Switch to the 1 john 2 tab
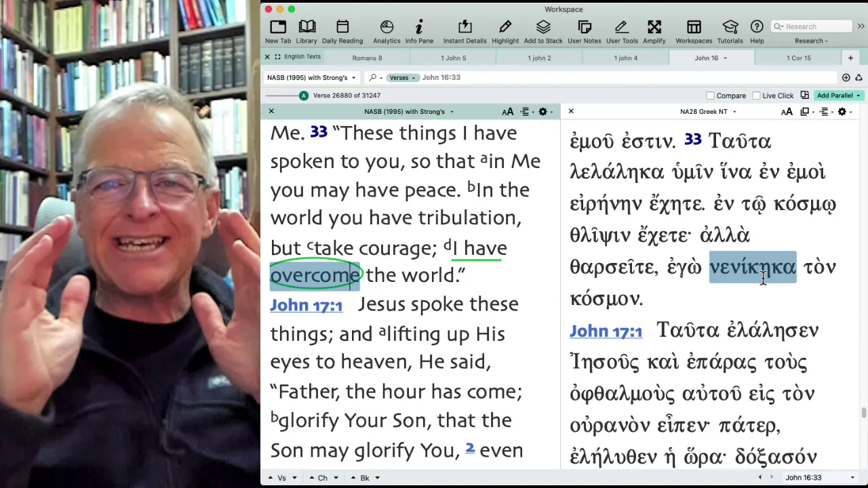This screenshot has height=488, width=868. pos(539,58)
